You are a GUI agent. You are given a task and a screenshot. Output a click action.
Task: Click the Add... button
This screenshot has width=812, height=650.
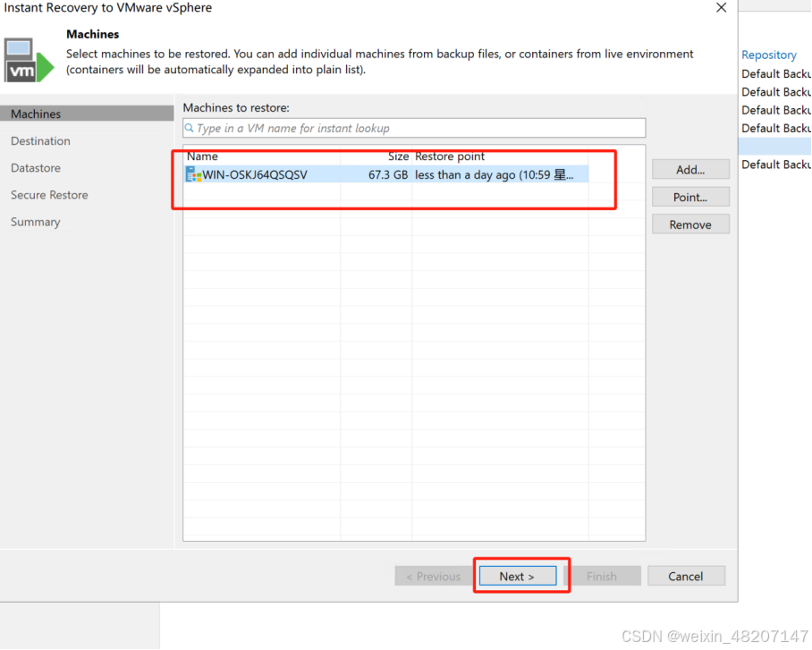click(x=690, y=169)
